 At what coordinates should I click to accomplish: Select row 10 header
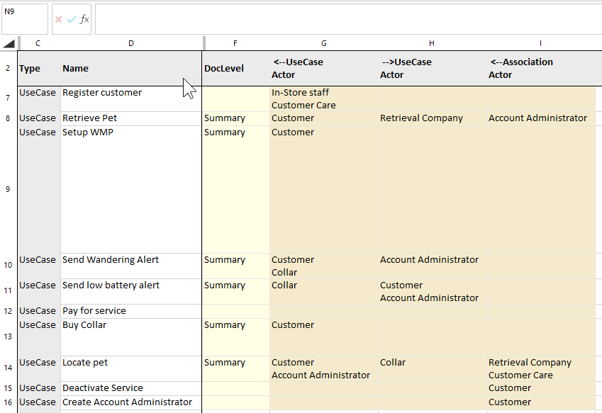[x=8, y=265]
